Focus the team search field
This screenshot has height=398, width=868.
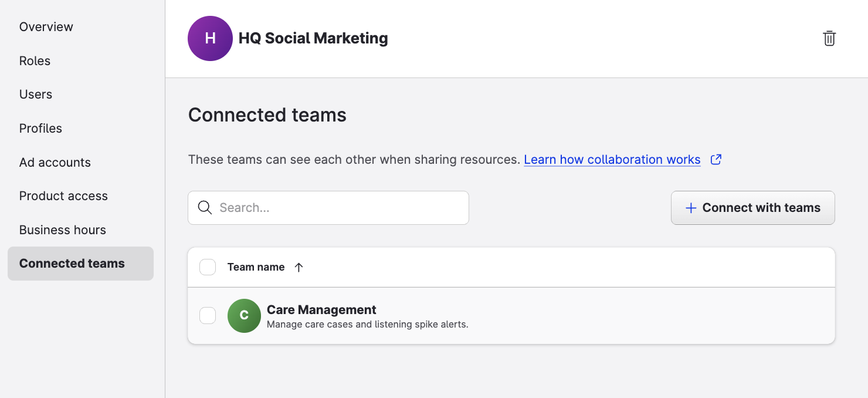[x=328, y=208]
